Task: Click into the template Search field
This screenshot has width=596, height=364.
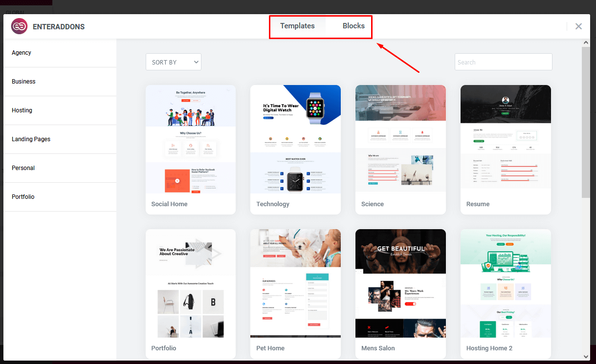Action: tap(503, 62)
